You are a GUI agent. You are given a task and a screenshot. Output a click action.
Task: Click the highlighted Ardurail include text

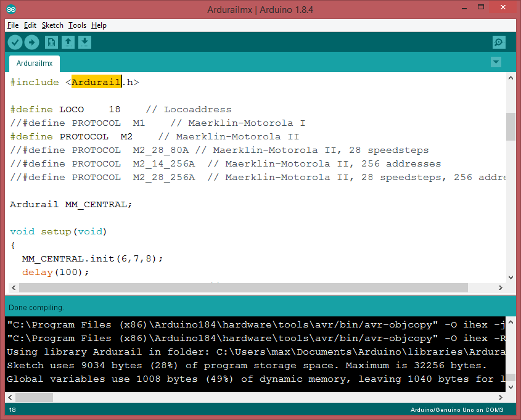[96, 82]
